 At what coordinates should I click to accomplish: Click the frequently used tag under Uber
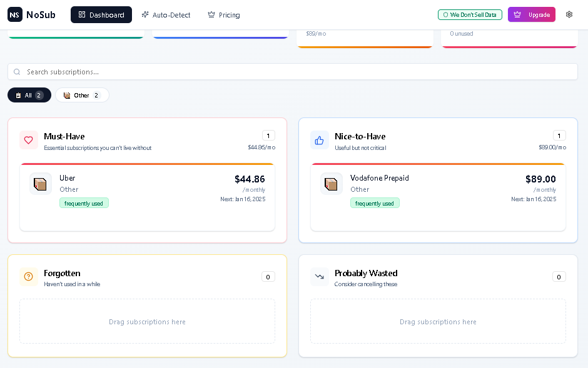click(84, 203)
